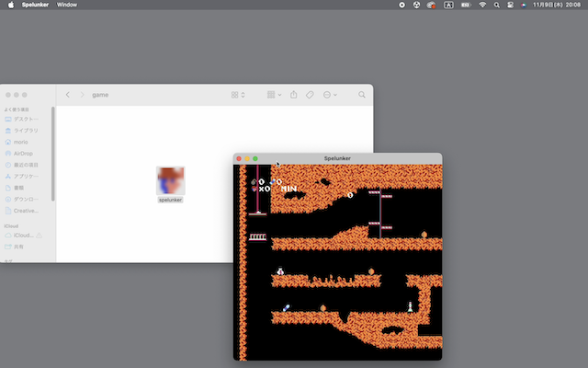
Task: Open the Window menu in menu bar
Action: click(67, 5)
